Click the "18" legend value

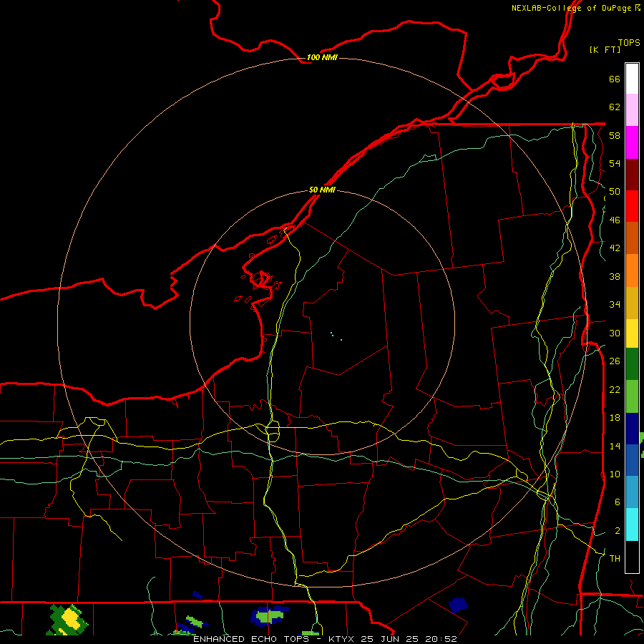(x=615, y=418)
